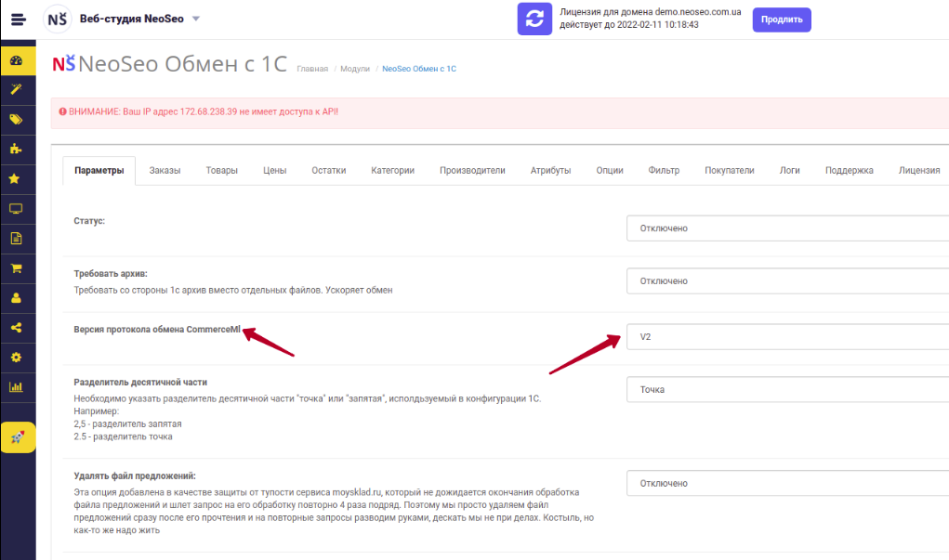Open the dashboard sidebar icon

[x=17, y=60]
